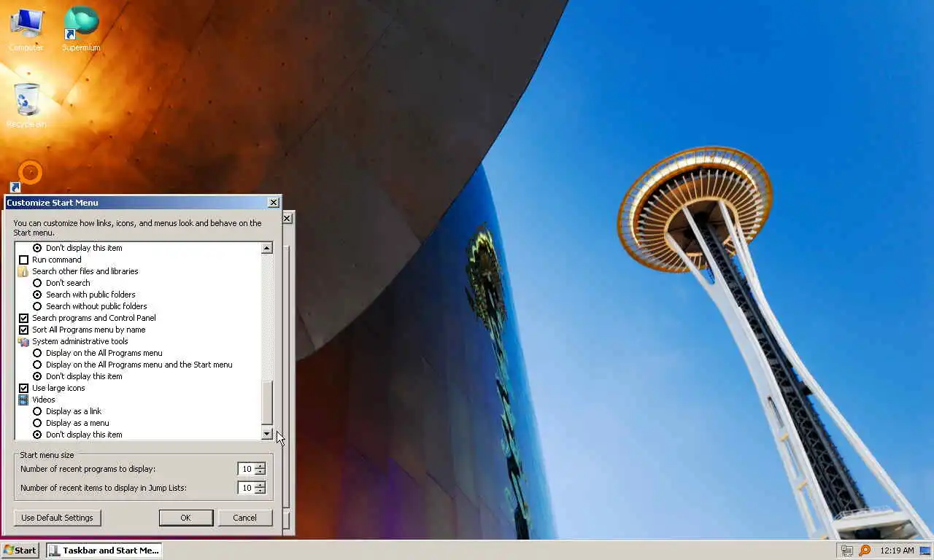Close the Customize Start Menu dialog
Viewport: 934px width, 560px height.
click(274, 203)
